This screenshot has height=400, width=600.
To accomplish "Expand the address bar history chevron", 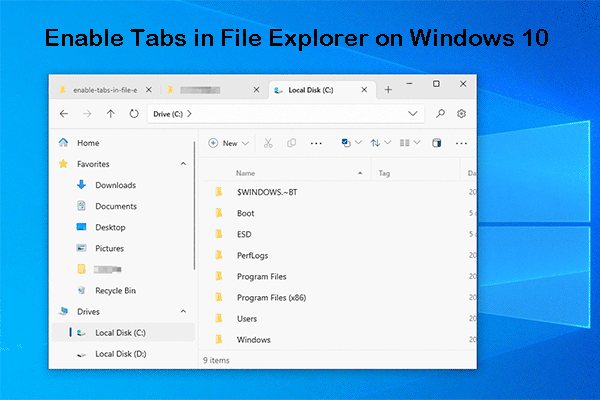I will coord(412,114).
